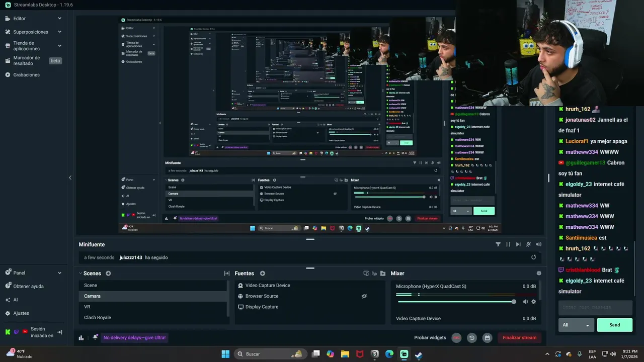Expand the Tienda de aplicaciones chevron
Image resolution: width=644 pixels, height=362 pixels.
coord(59,46)
